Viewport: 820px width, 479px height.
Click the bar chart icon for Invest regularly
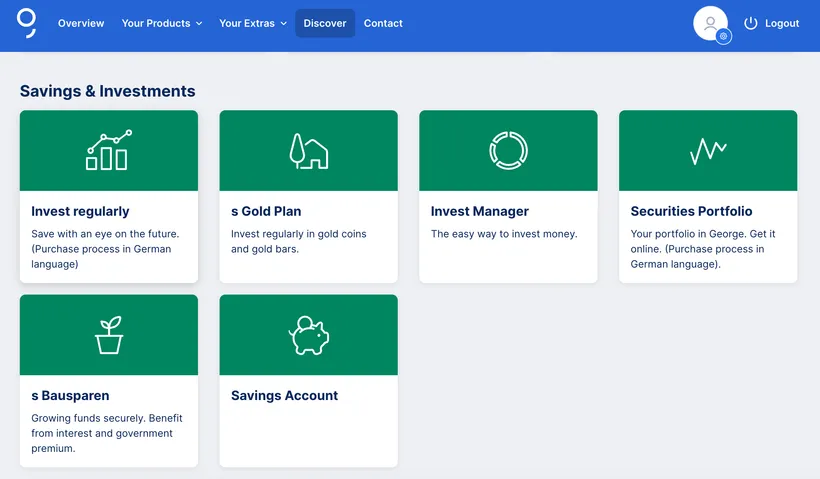tap(109, 150)
